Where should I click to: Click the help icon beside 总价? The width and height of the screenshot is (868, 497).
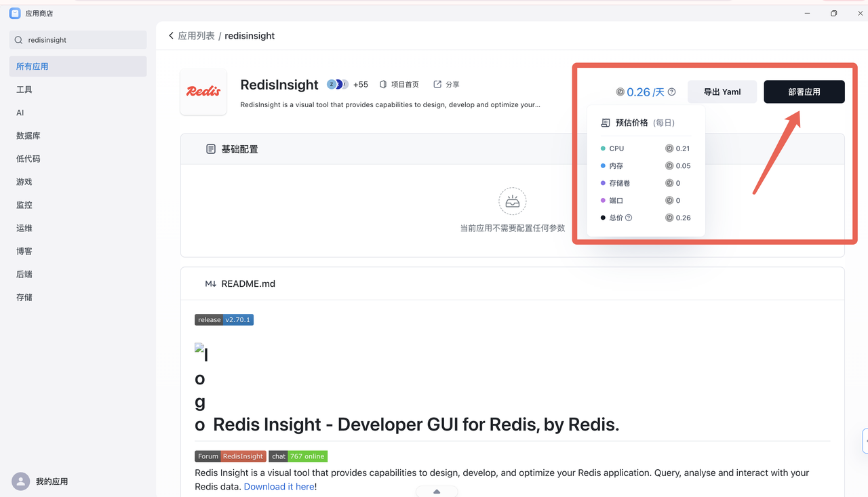click(x=629, y=218)
